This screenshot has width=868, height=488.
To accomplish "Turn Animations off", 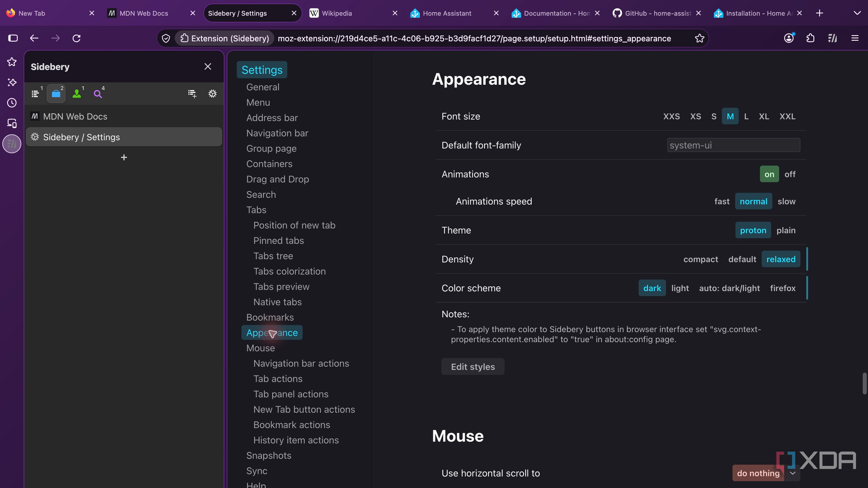I will pos(790,174).
